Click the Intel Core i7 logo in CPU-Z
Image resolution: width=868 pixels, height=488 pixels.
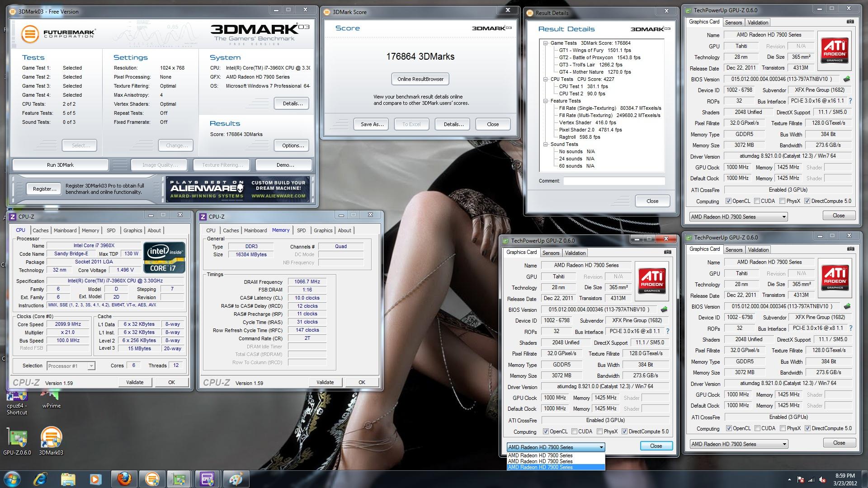(x=165, y=258)
